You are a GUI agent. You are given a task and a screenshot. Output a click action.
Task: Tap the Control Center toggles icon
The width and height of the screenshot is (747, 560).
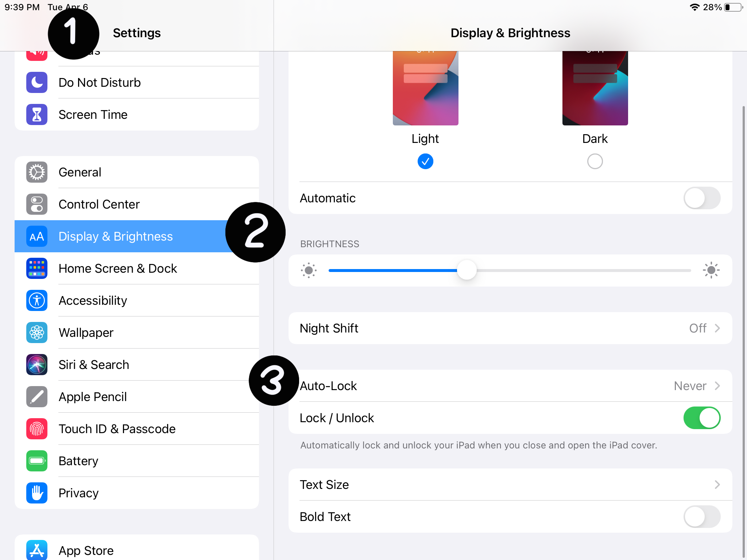click(37, 204)
